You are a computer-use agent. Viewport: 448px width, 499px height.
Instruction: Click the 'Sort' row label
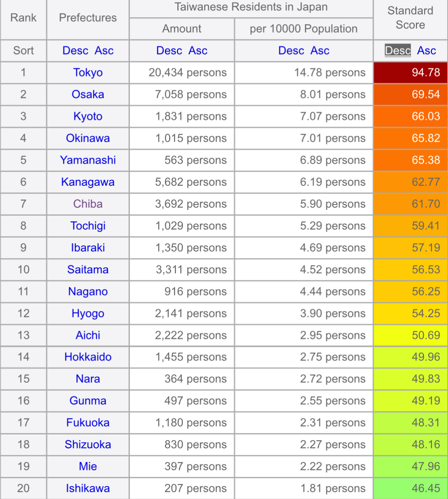[23, 50]
